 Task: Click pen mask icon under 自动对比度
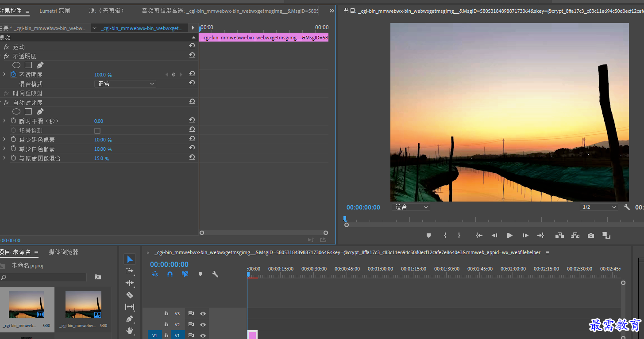click(x=40, y=111)
